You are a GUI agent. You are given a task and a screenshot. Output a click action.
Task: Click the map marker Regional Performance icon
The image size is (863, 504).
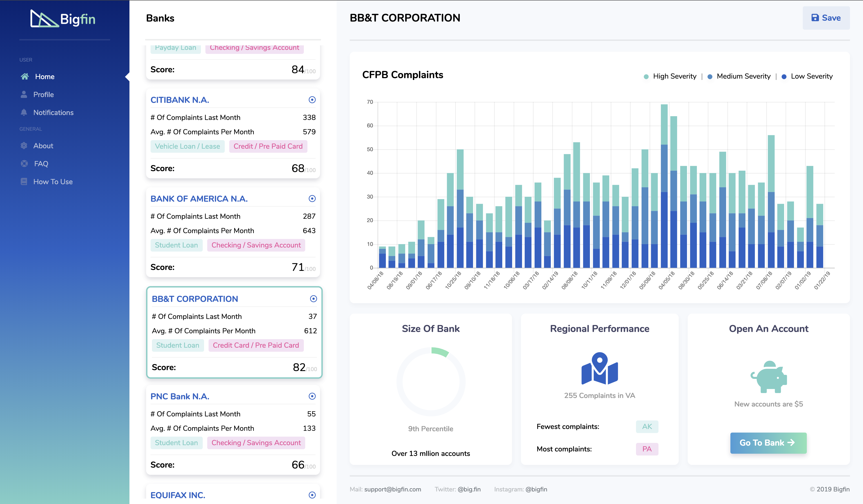599,369
